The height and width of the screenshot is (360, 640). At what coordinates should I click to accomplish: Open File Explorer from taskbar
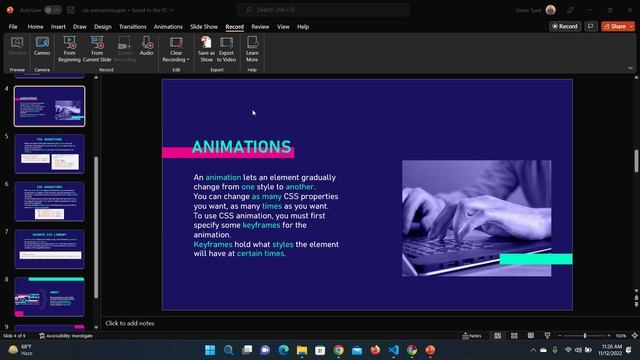302,350
